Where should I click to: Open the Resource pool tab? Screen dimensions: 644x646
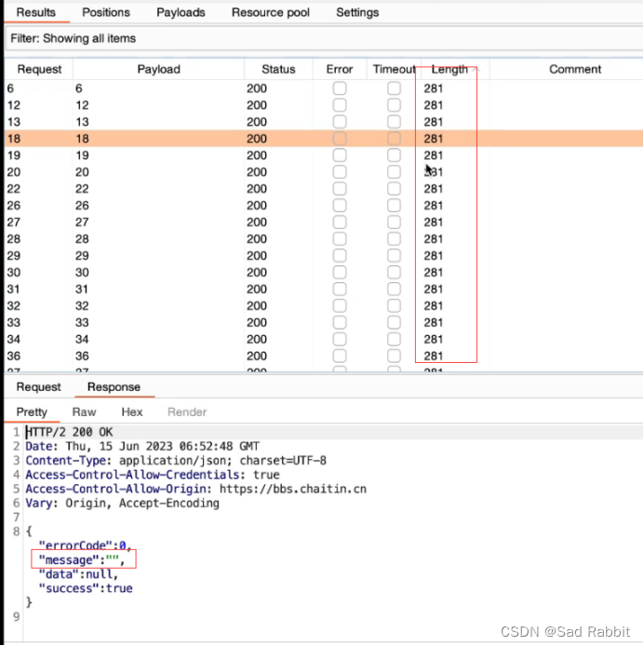(270, 12)
